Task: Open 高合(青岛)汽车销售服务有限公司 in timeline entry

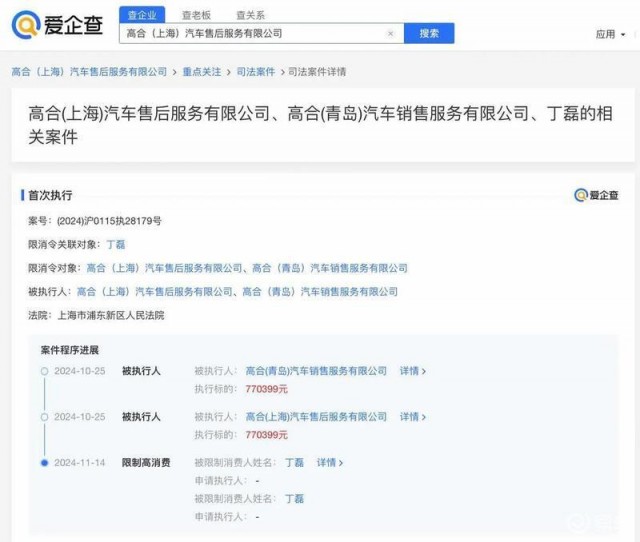Action: tap(316, 371)
